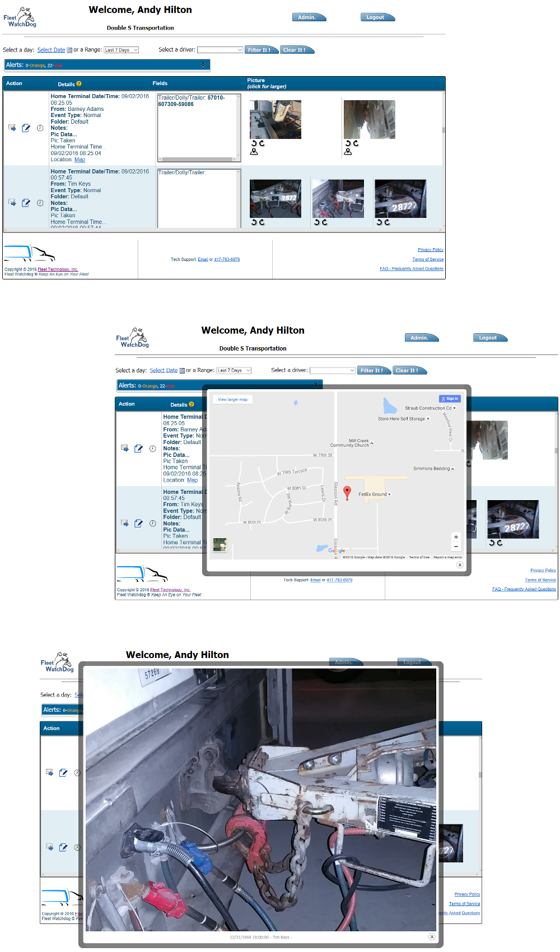
Task: Open the Select a driver dropdown, unobstructed page
Action: [220, 50]
